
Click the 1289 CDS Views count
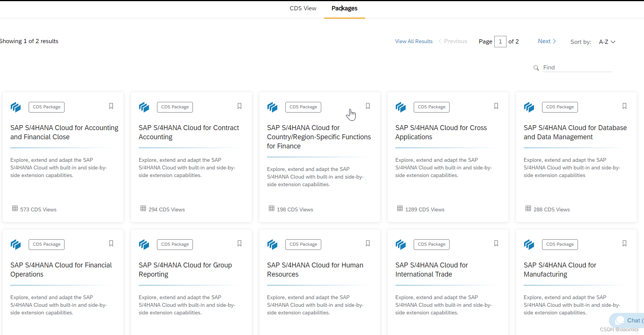click(x=425, y=209)
